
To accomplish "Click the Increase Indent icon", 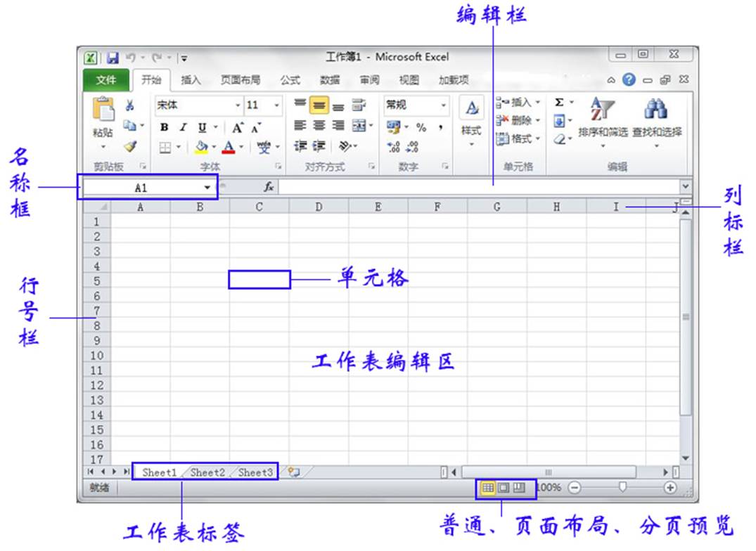I will coord(319,146).
